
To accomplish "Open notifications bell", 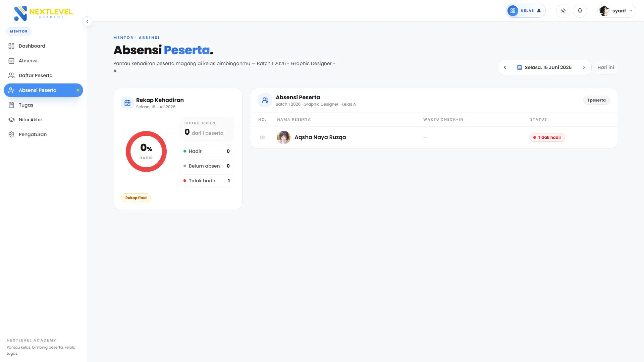I will [580, 11].
